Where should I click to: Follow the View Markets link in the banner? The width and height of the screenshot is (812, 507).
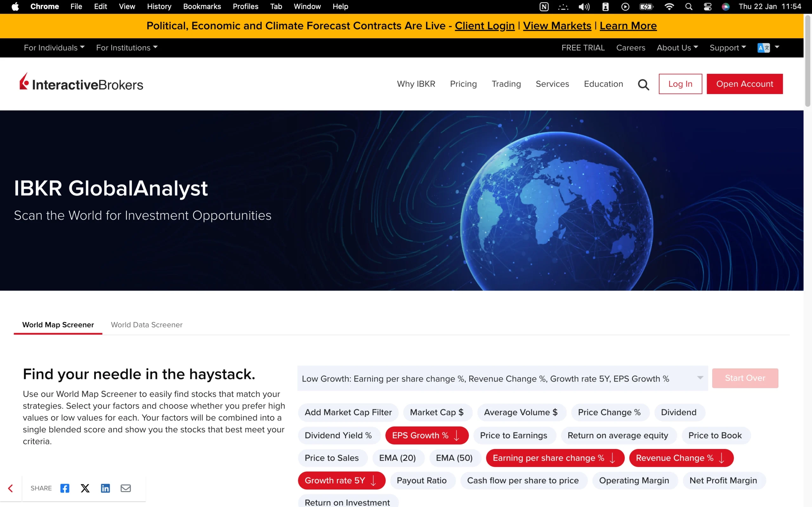557,25
